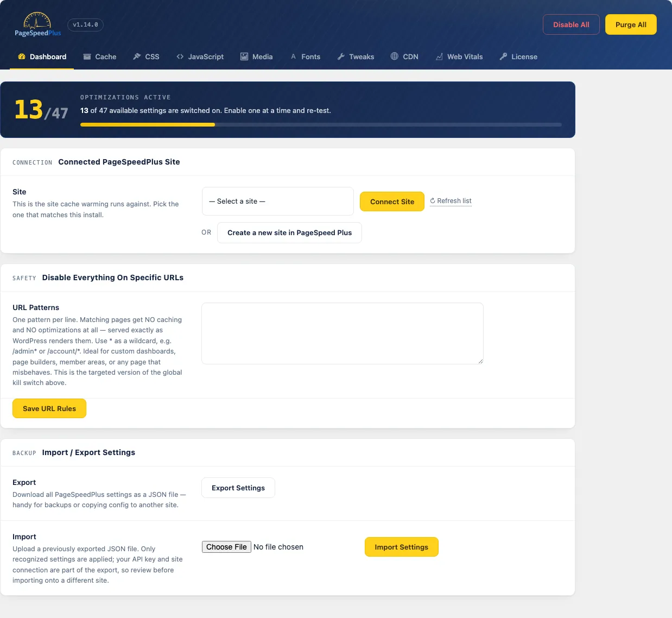
Task: Click the OPTIMIZATIONS ACTIVE label
Action: [125, 97]
